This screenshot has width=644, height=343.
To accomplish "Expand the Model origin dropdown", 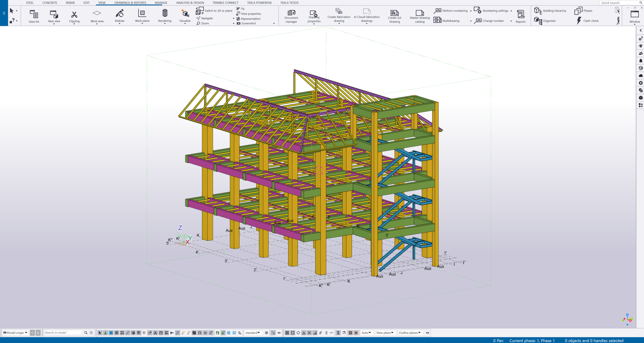I will [x=16, y=333].
